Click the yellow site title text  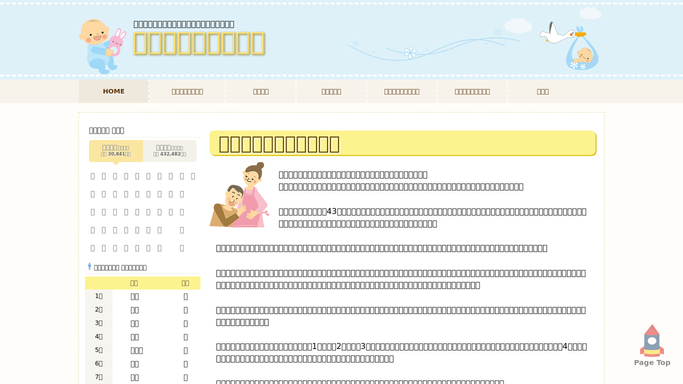point(199,44)
